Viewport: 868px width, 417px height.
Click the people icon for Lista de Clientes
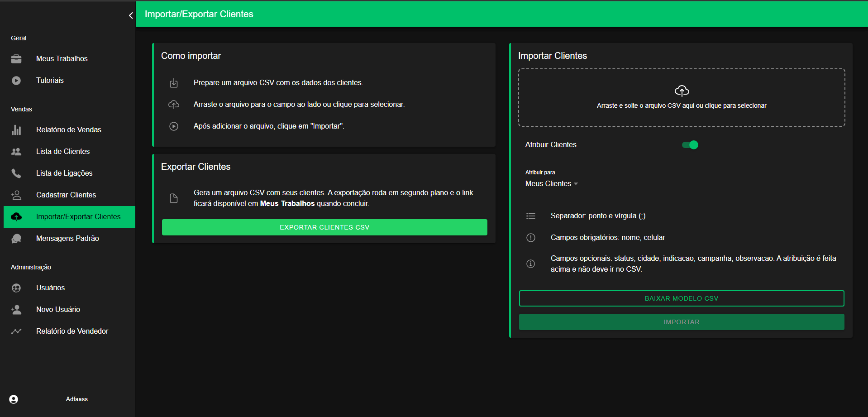click(16, 152)
